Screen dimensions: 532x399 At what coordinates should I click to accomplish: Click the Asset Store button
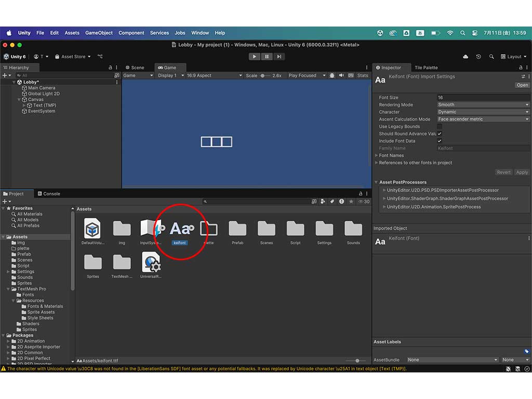click(73, 57)
